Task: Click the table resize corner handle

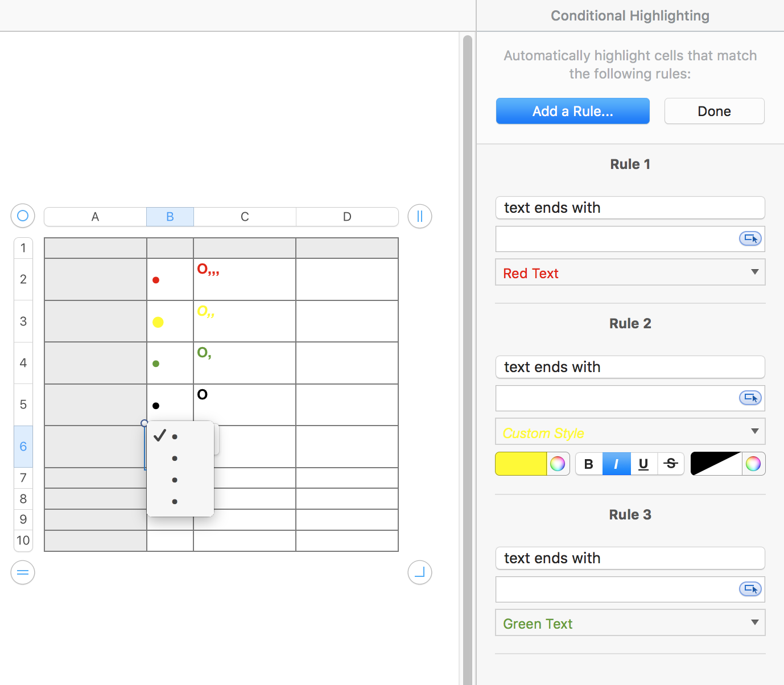Action: pos(420,572)
